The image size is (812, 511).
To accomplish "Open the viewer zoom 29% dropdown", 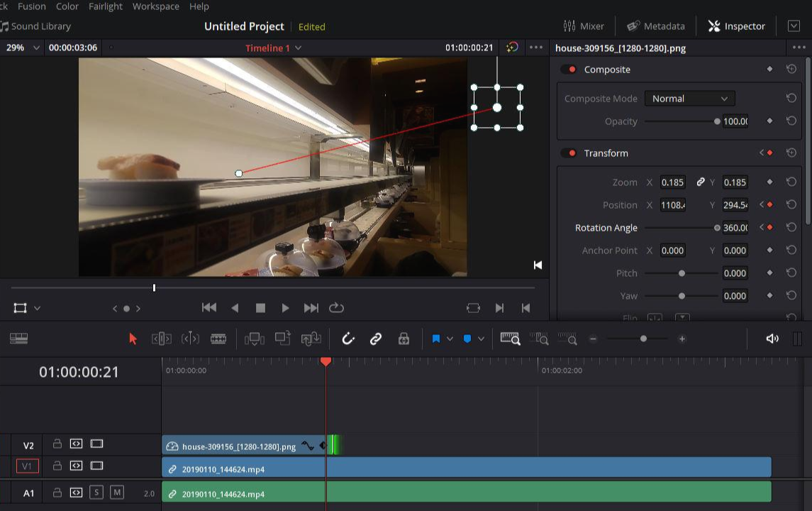I will pyautogui.click(x=36, y=48).
